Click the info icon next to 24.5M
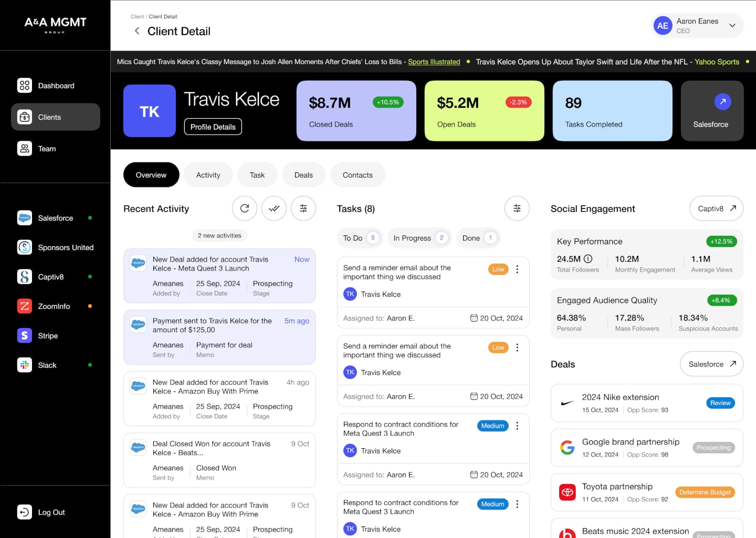 pyautogui.click(x=588, y=259)
